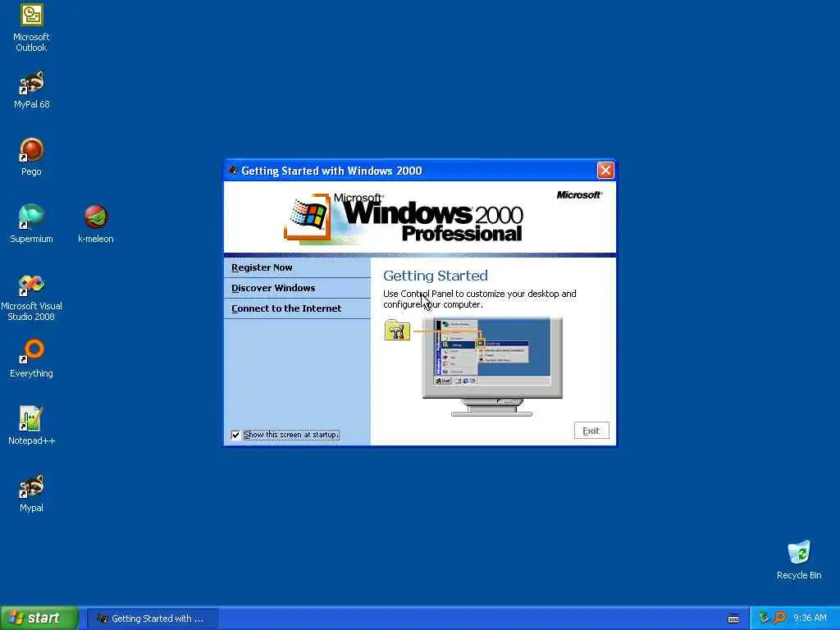Click the Windows flag icon in dialog title bar
The width and height of the screenshot is (840, 630).
(233, 171)
